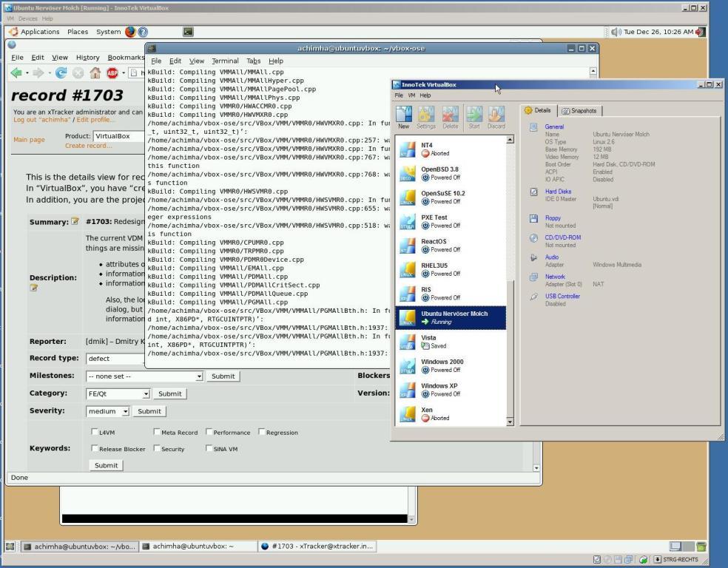Open the Tabs menu in terminal window
Viewport: 728px width, 568px height.
254,61
